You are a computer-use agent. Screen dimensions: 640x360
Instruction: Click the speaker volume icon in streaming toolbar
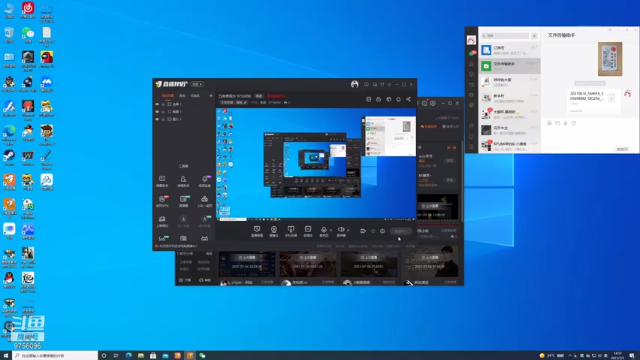tap(341, 230)
